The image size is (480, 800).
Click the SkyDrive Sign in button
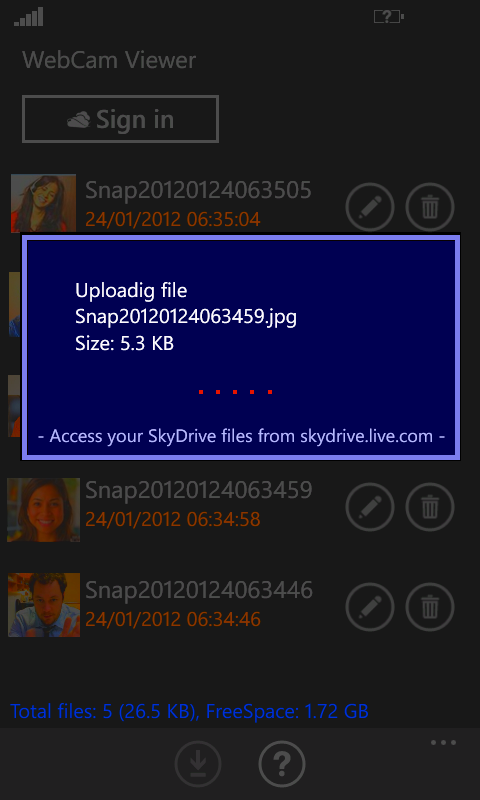(x=120, y=119)
